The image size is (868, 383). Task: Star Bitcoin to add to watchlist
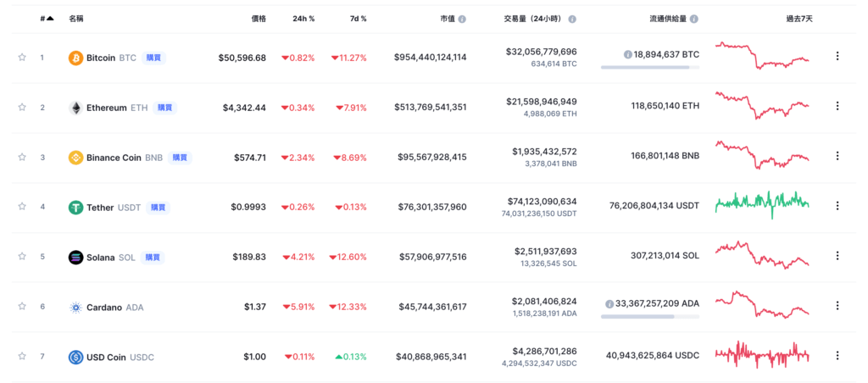(22, 58)
